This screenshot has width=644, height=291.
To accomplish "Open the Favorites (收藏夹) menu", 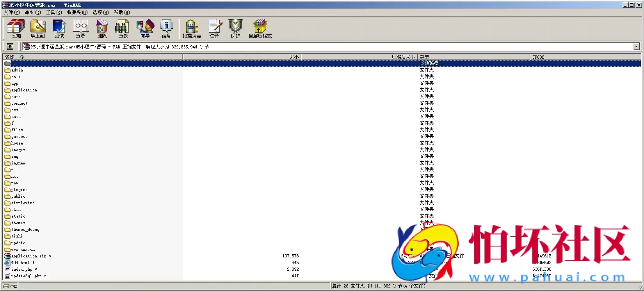I will [77, 12].
